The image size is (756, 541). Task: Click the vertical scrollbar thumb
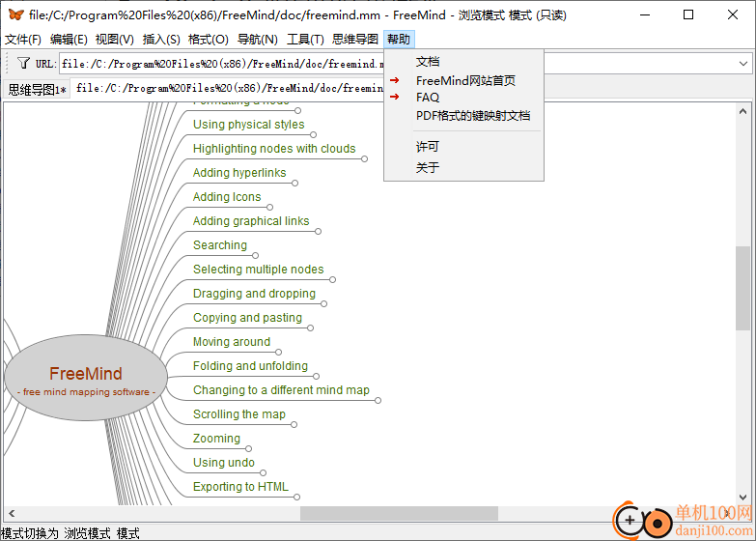[743, 288]
